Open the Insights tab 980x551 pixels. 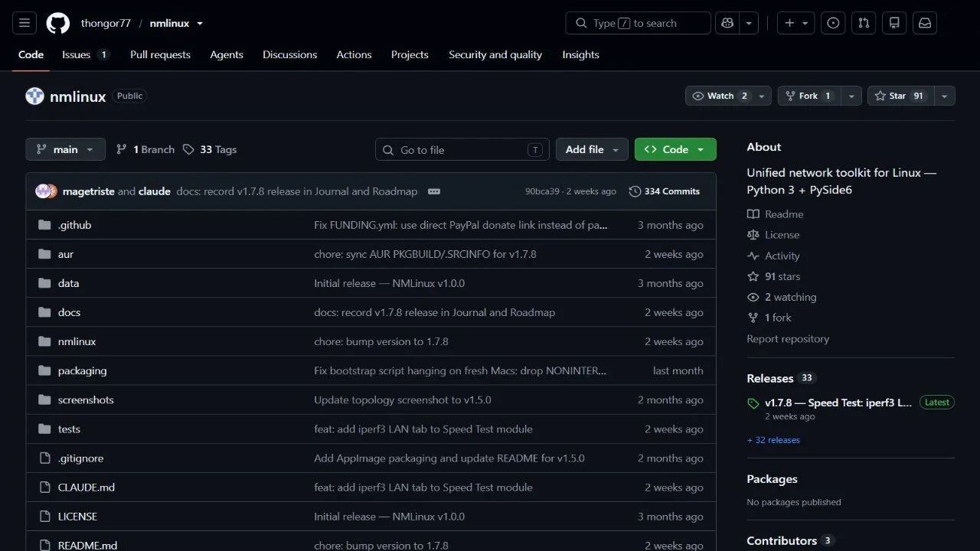coord(580,54)
